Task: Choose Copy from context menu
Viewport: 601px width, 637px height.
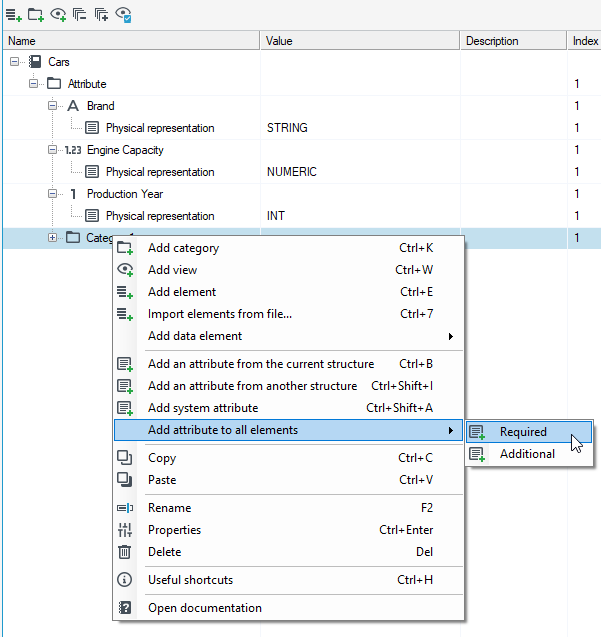Action: click(x=288, y=457)
